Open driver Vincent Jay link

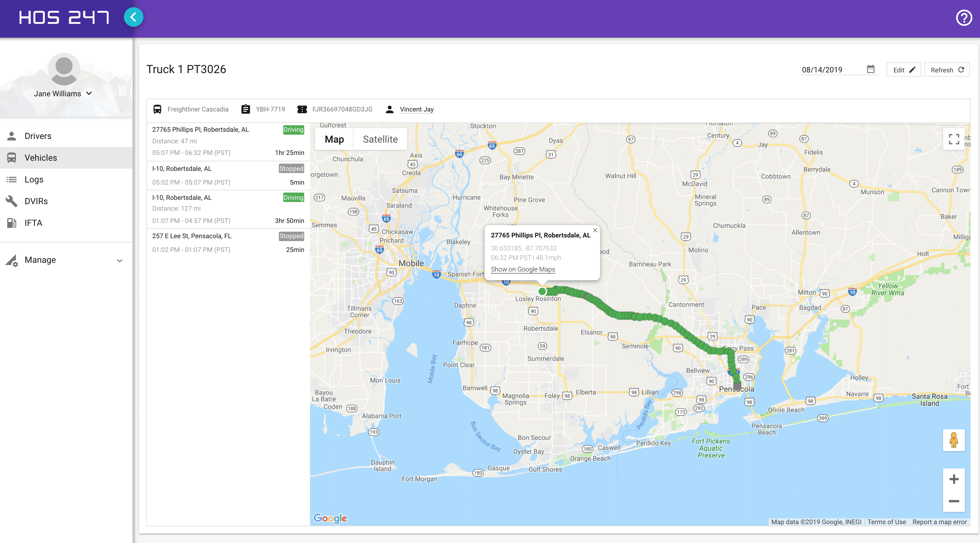[x=416, y=109]
